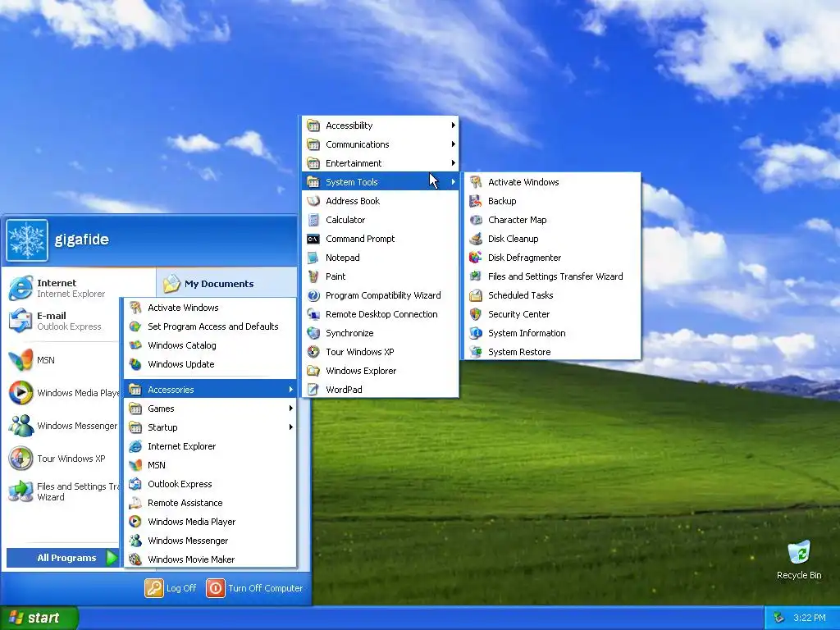Launch Calculator icon
Viewport: 840px width, 630px height.
[x=313, y=220]
